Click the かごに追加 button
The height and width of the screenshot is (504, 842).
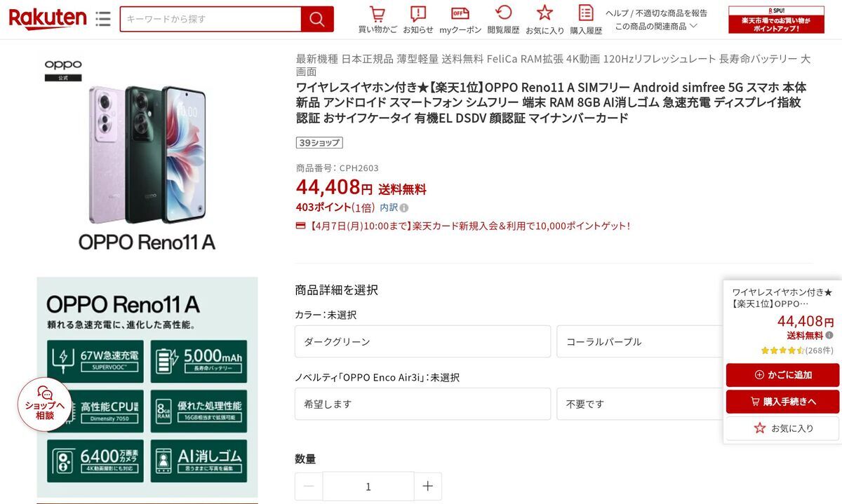coord(782,375)
